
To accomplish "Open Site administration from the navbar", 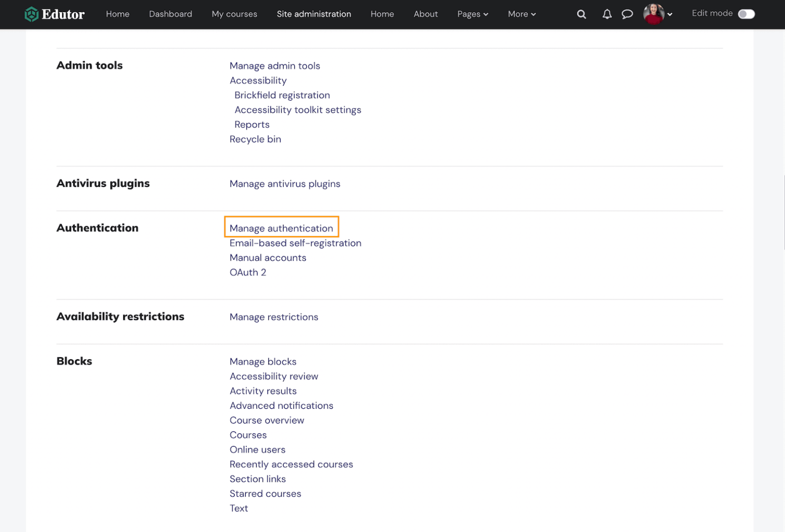I will pyautogui.click(x=314, y=14).
